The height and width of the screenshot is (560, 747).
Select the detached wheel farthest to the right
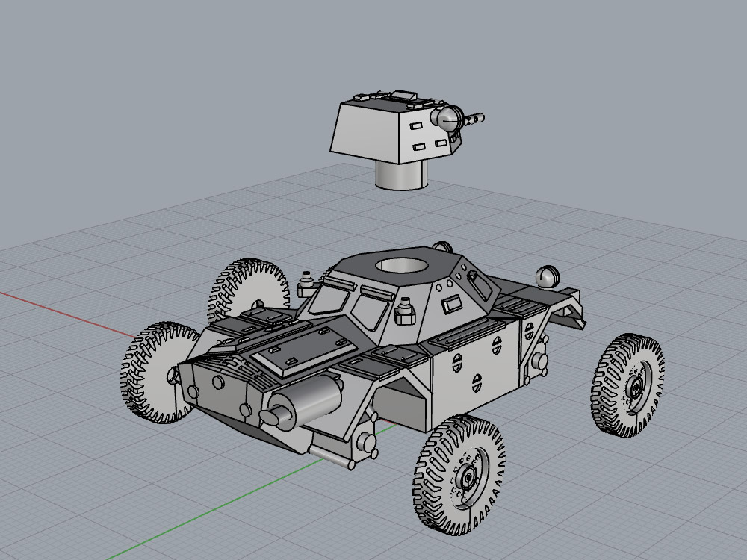[628, 385]
